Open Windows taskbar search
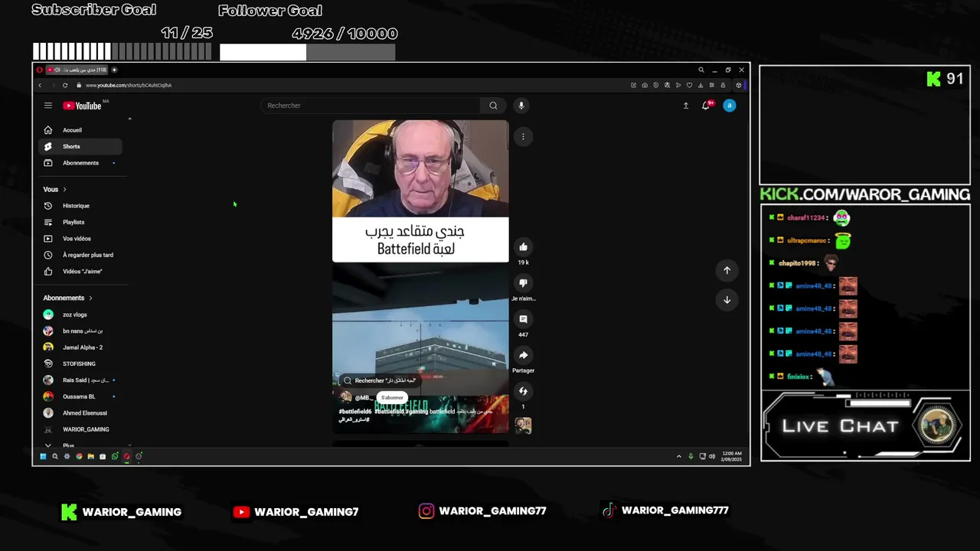 click(55, 456)
